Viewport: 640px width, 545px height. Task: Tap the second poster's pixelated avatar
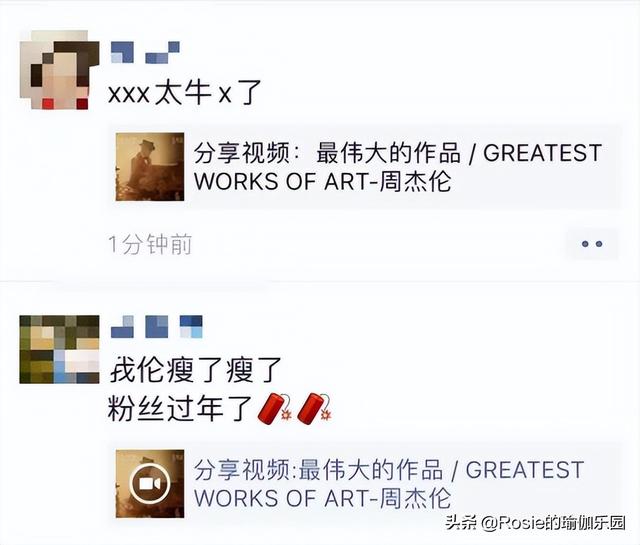tap(59, 349)
